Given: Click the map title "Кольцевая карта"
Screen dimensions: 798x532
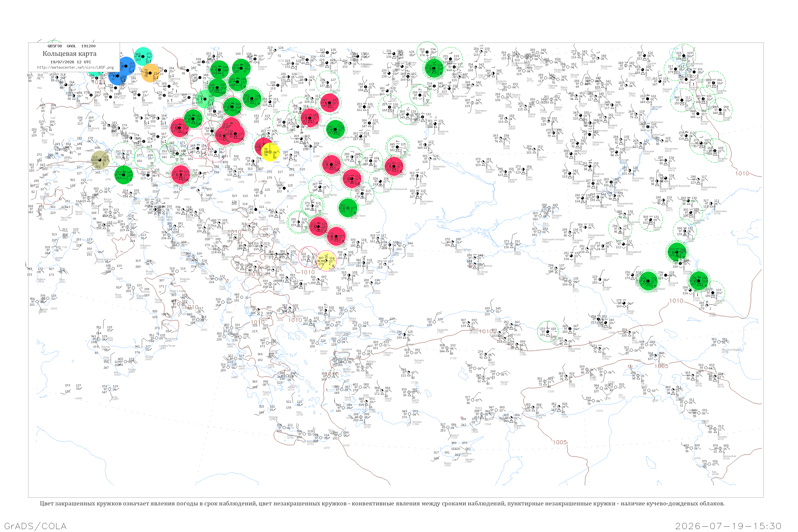Looking at the screenshot, I should (69, 54).
